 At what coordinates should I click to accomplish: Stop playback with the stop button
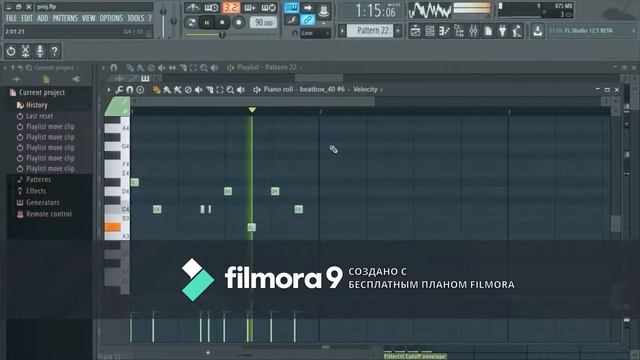point(222,22)
